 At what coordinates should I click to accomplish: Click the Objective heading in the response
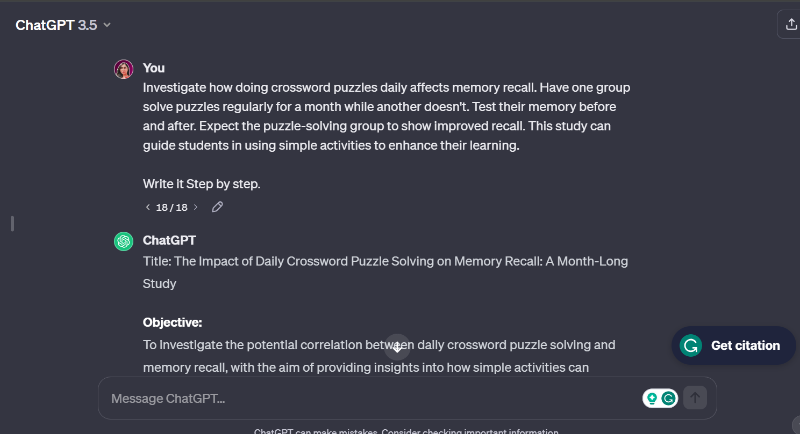pos(172,322)
